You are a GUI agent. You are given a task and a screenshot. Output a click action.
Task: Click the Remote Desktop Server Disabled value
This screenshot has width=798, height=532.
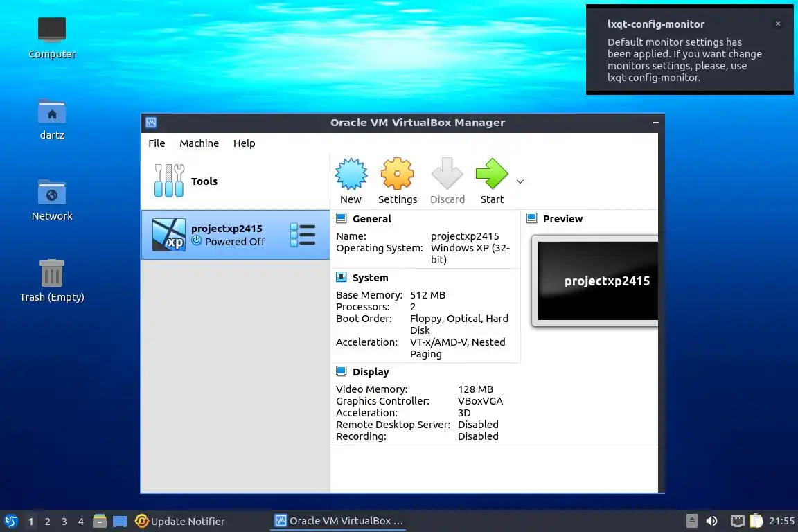tap(478, 424)
